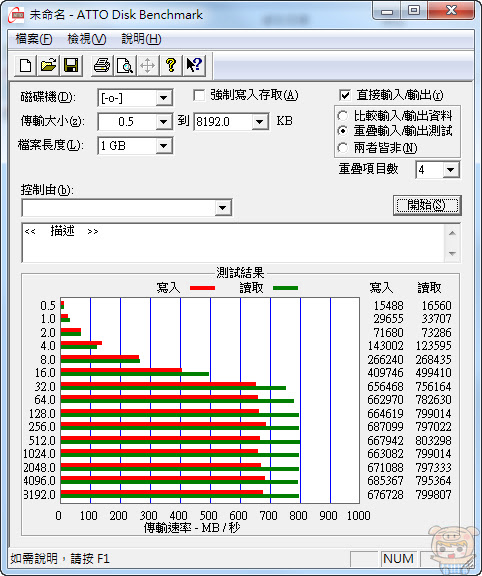Click the read value 799807
The image size is (482, 576).
pos(433,494)
